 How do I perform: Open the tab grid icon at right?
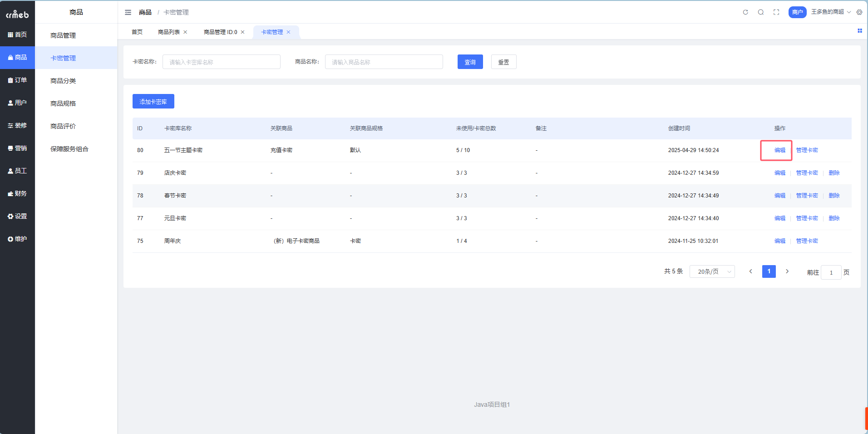coord(859,31)
